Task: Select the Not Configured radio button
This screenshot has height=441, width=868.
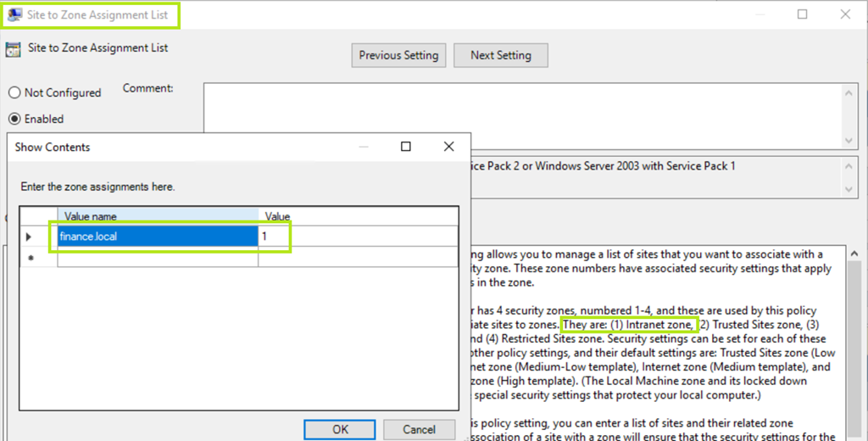Action: click(x=14, y=92)
